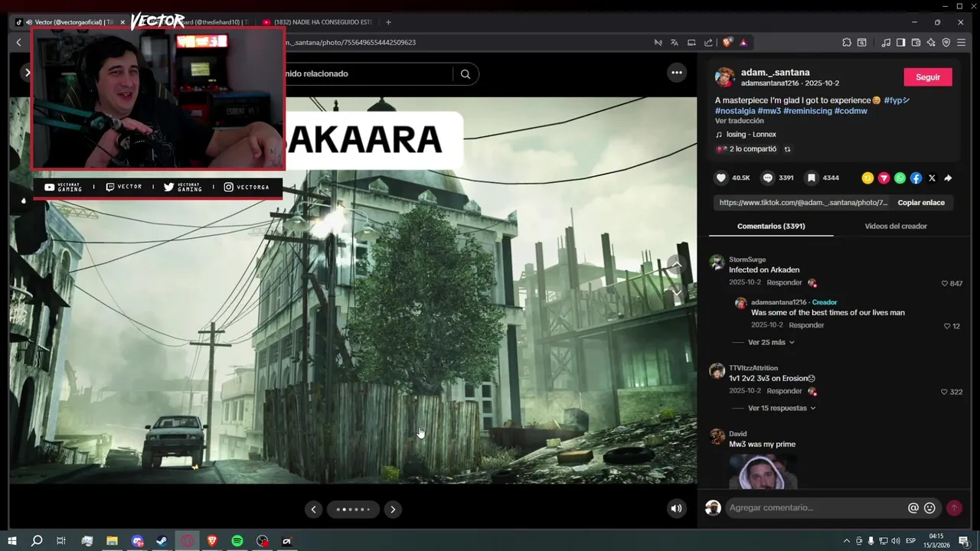Screen dimensions: 980x551
Task: Open a new browser tab
Action: [388, 22]
